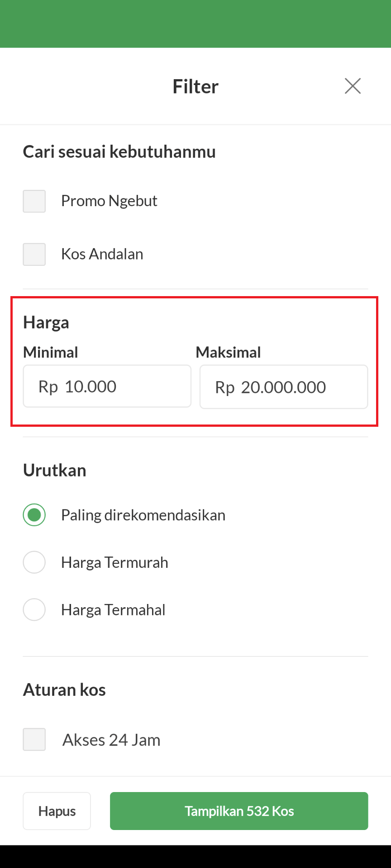Tick the Promo Ngebut checkbox square
Image resolution: width=391 pixels, height=868 pixels.
34,201
